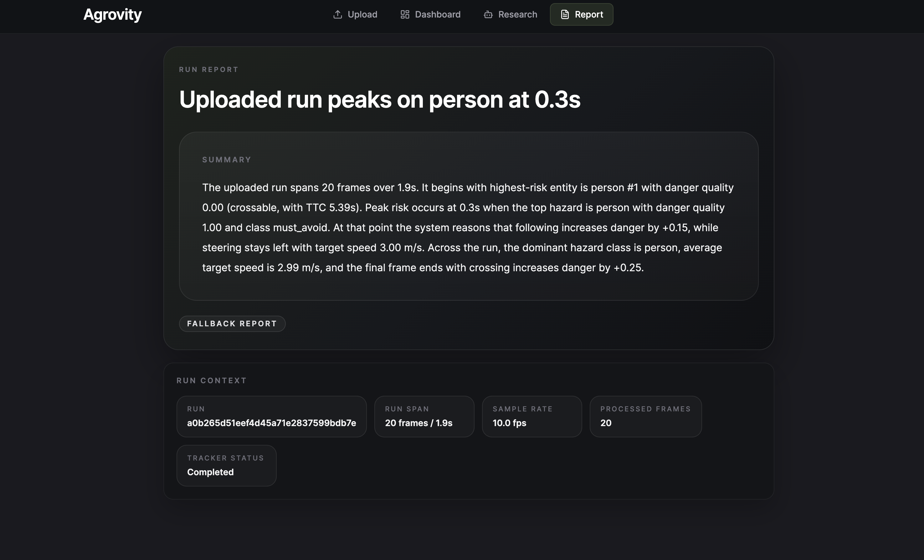Go to the Research tab

517,15
